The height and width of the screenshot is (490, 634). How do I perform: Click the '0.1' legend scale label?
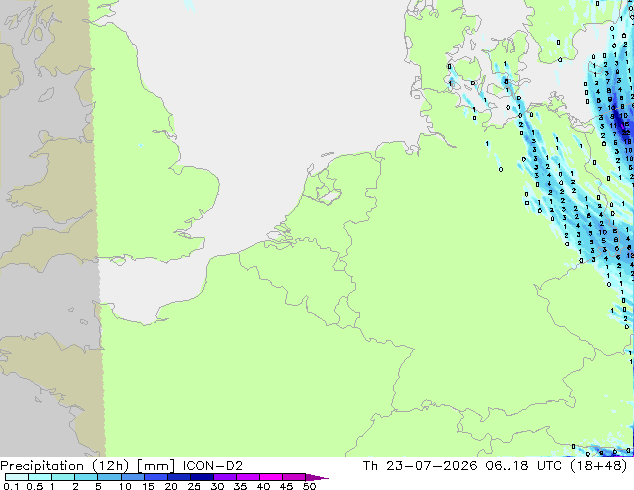click(x=11, y=486)
